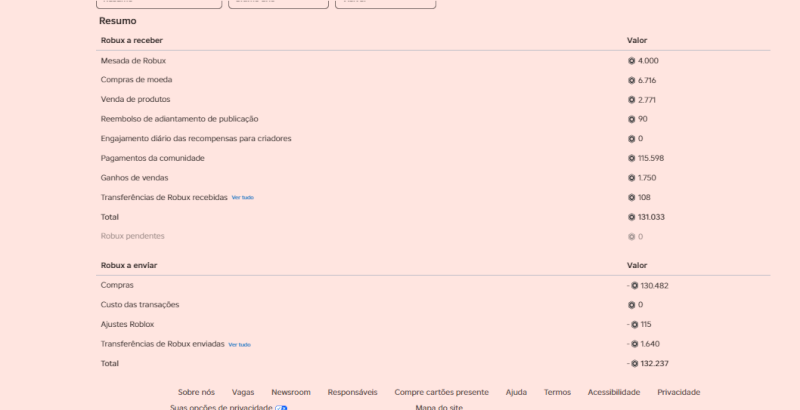Viewport: 800px width, 410px height.
Task: Click the 132.237 total value
Action: click(x=655, y=364)
